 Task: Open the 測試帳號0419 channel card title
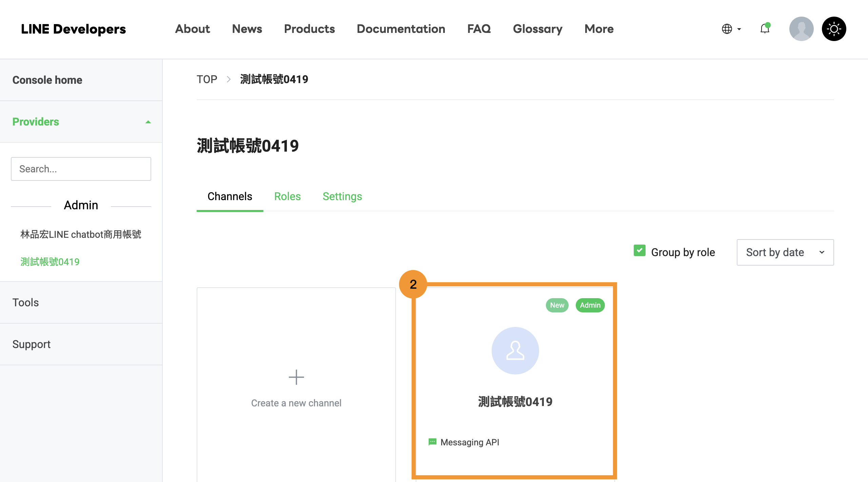tap(515, 402)
